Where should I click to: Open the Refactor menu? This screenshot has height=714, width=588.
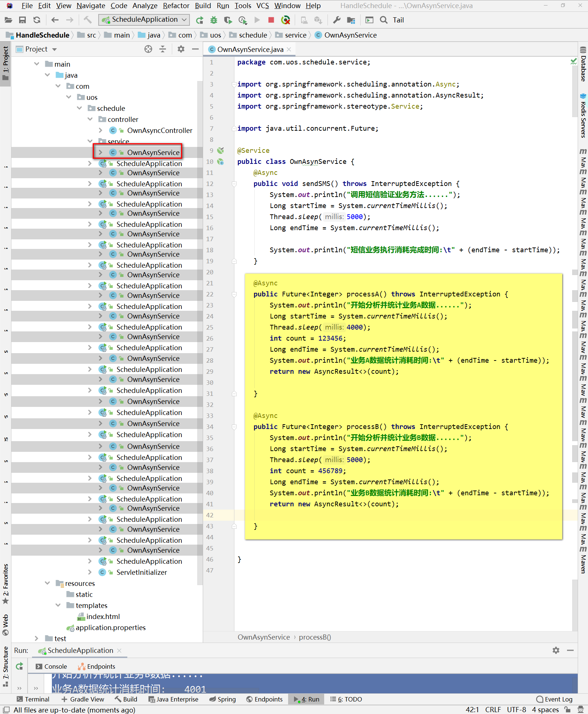[x=176, y=6]
